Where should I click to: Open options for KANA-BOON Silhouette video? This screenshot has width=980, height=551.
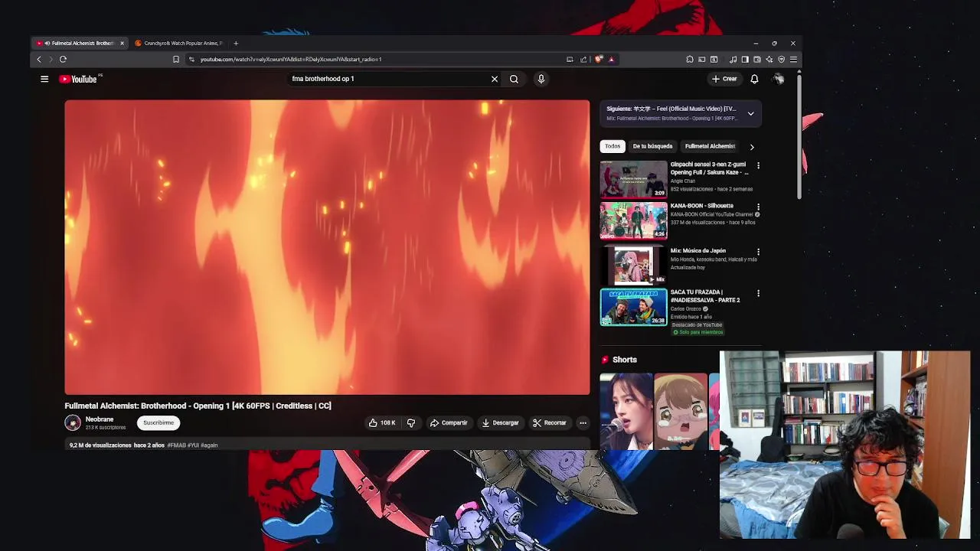pyautogui.click(x=758, y=207)
